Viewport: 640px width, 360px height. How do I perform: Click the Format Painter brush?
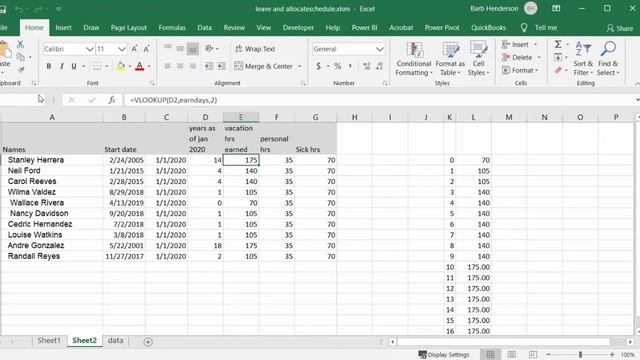point(21,70)
